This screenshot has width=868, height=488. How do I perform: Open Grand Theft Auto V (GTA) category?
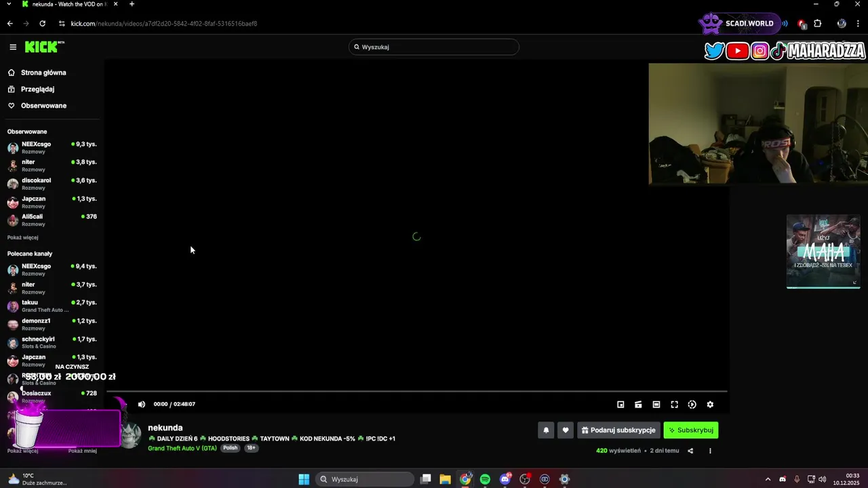click(182, 448)
